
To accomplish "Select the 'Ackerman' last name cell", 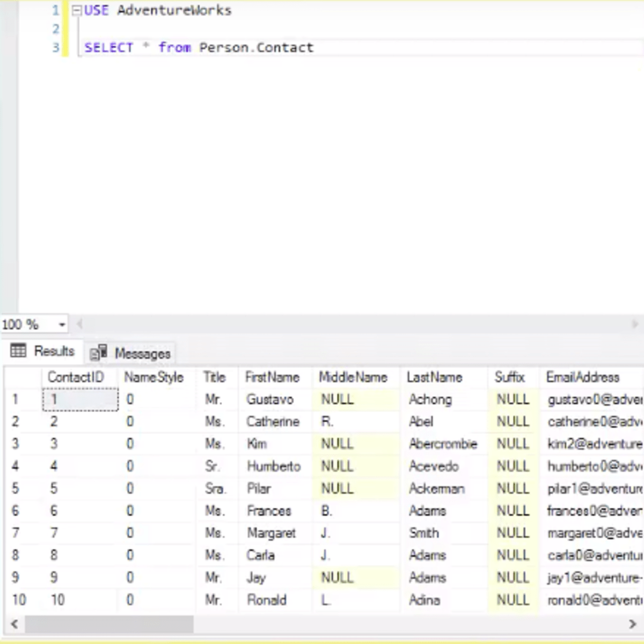I will pos(444,488).
